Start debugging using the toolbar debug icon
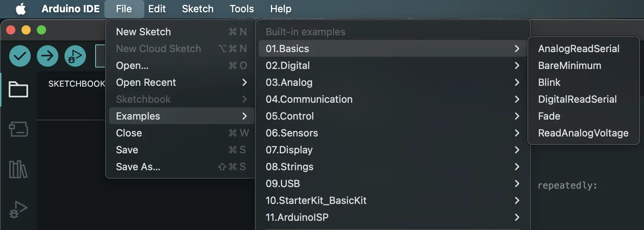 coord(75,56)
